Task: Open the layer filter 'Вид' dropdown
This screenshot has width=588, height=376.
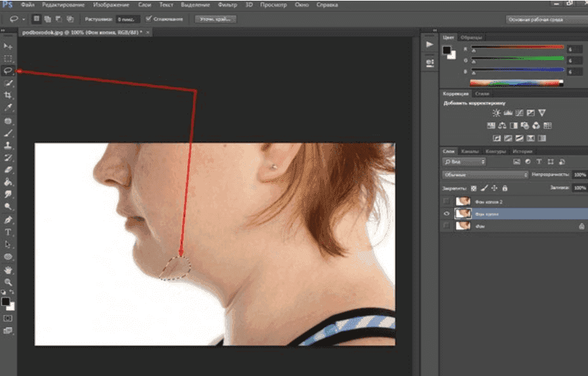Action: point(464,162)
